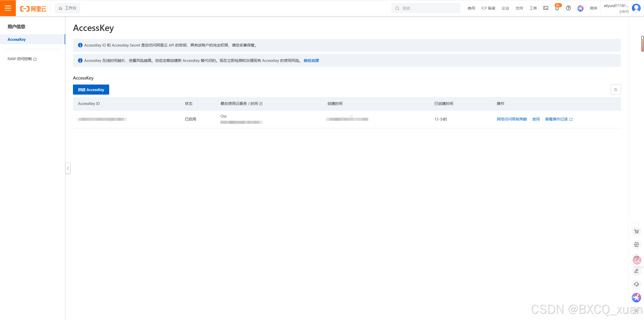Open the hamburger navigation menu
Screen dimensions: 644x320
pyautogui.click(x=8, y=8)
